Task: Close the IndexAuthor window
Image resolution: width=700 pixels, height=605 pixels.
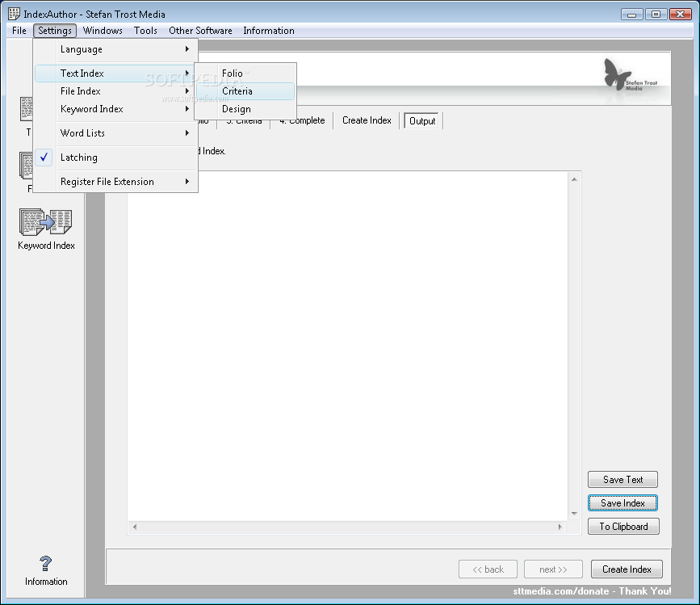Action: tap(681, 15)
